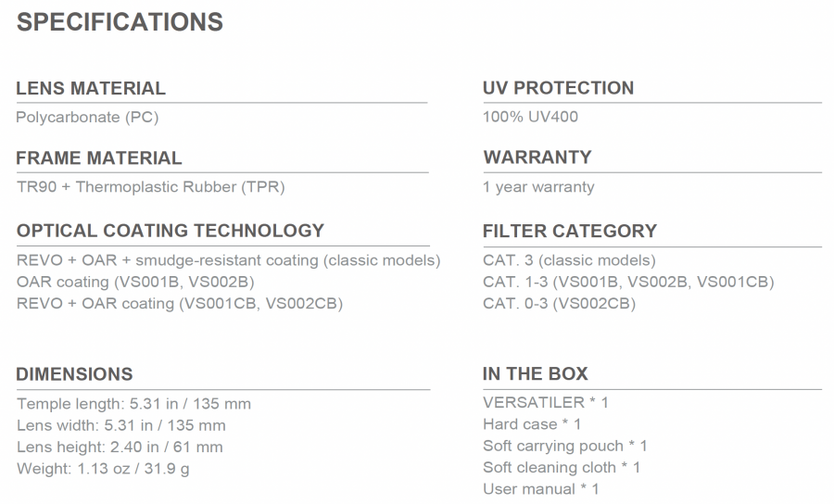Click the Lens height 61 mm line
This screenshot has width=834, height=504.
[x=120, y=447]
